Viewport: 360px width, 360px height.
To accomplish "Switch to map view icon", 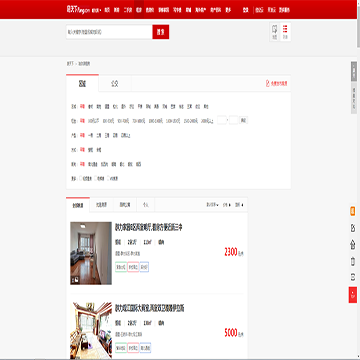I will (x=275, y=32).
